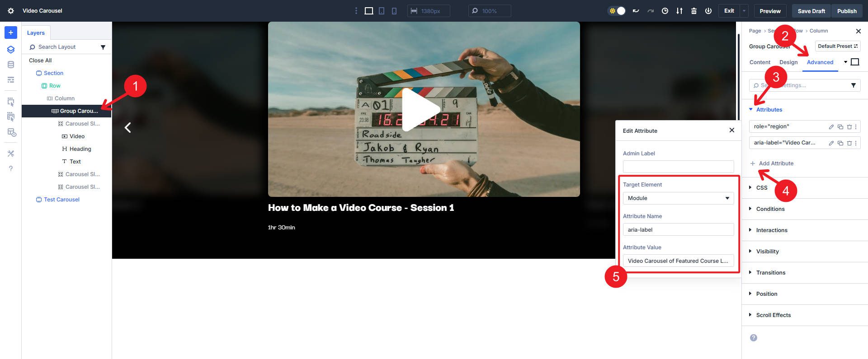Click Save Draft
The image size is (868, 359).
(x=811, y=11)
